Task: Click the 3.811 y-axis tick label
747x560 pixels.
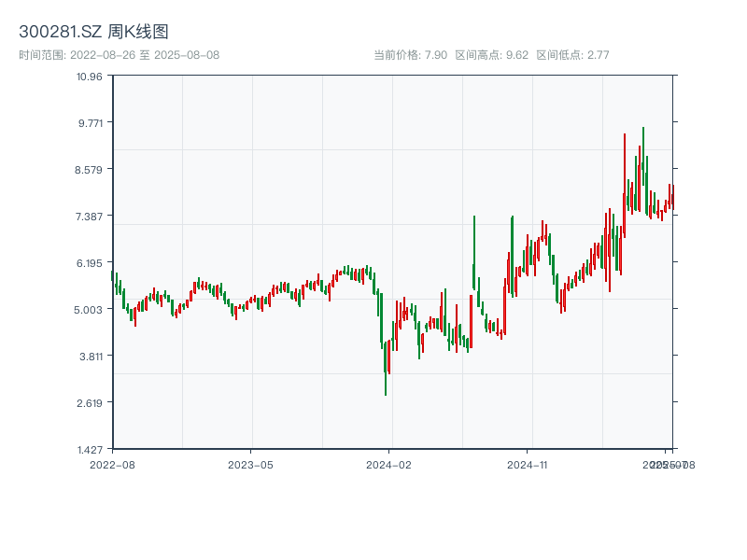Action: (x=91, y=357)
